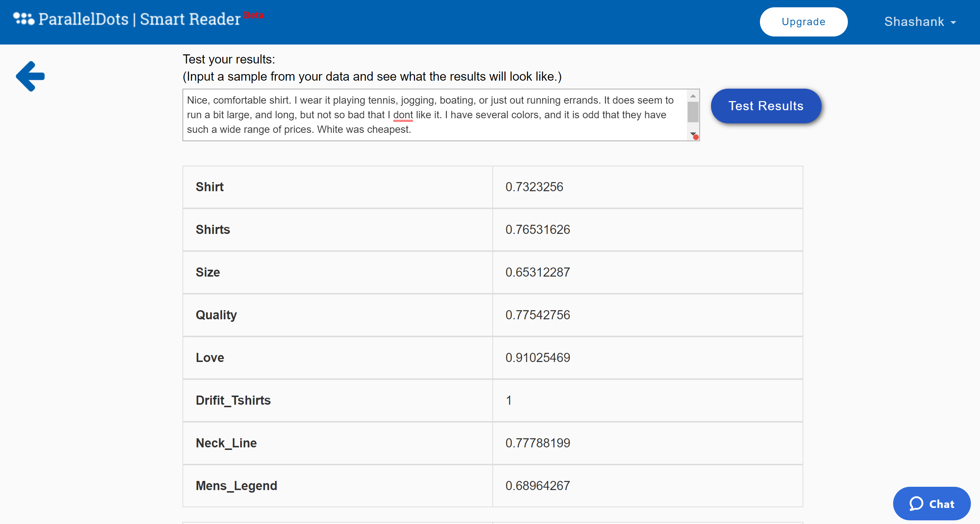The width and height of the screenshot is (980, 524).
Task: Select the Shirt category row
Action: click(x=209, y=187)
